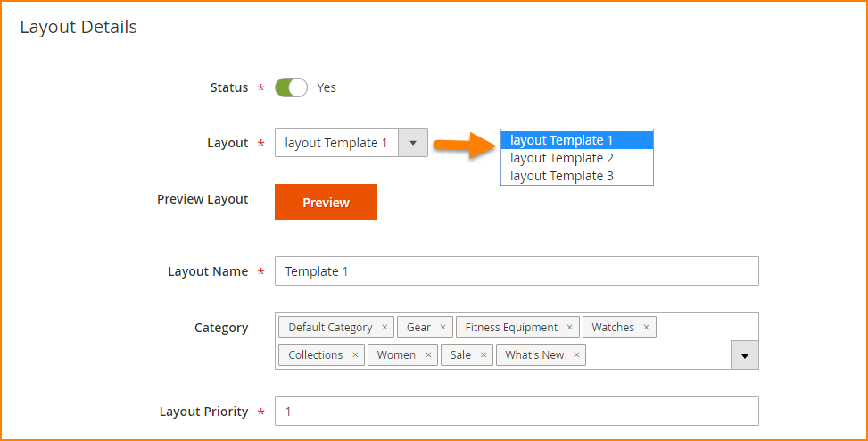Select layout Template 1 option

tap(562, 140)
